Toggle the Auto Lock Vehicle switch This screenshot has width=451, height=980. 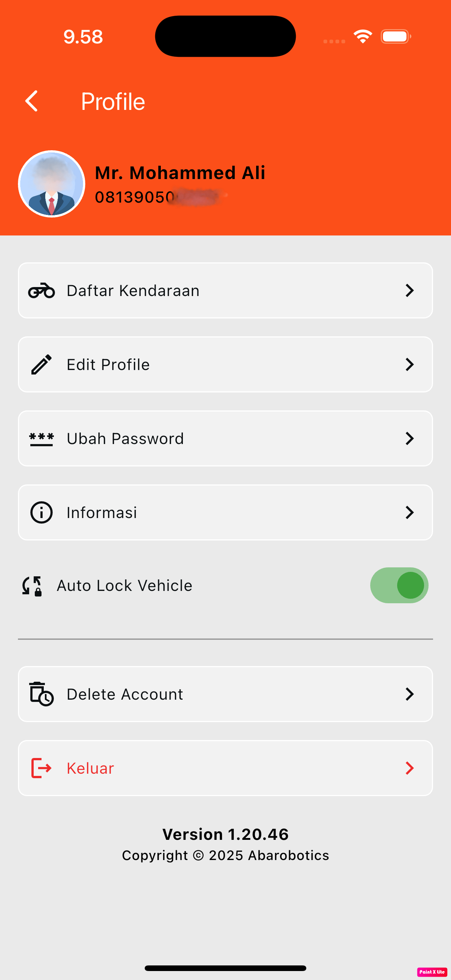pos(399,585)
